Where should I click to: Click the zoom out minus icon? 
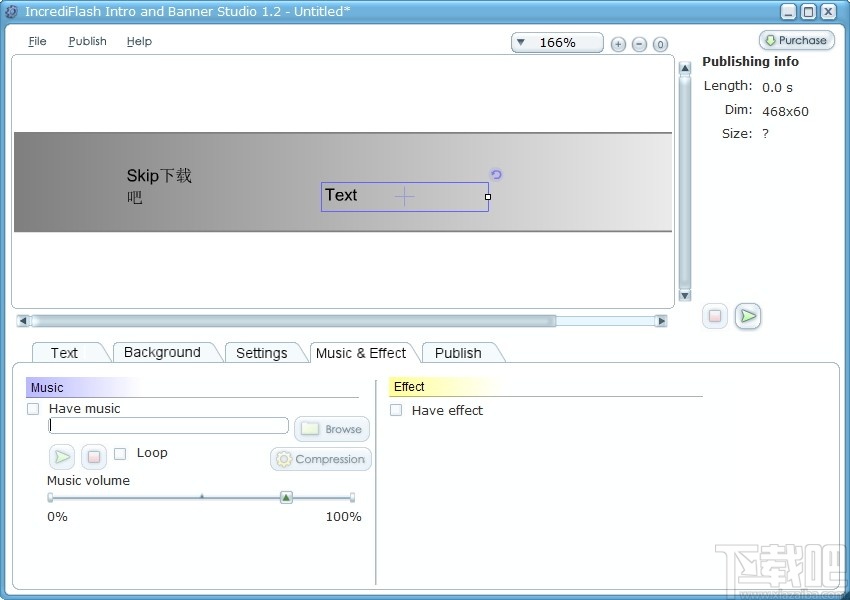coord(639,44)
